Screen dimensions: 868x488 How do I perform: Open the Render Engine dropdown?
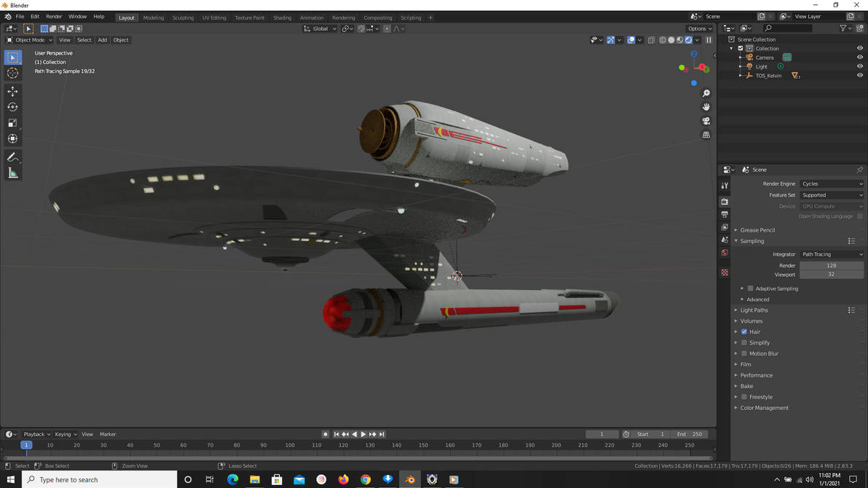coord(832,184)
